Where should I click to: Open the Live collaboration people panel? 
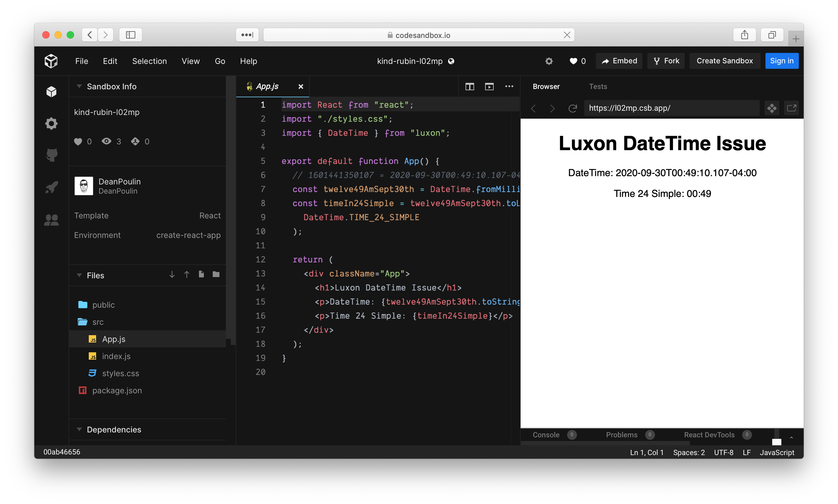52,220
